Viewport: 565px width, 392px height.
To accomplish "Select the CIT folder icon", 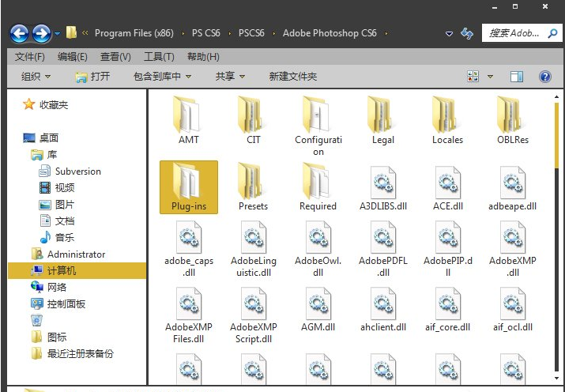I will pyautogui.click(x=250, y=115).
